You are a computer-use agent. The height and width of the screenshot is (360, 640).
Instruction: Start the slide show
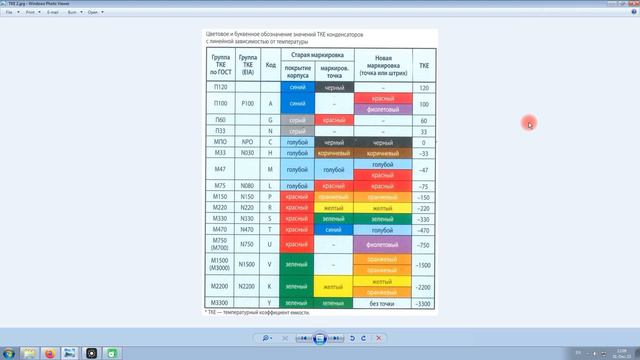320,338
